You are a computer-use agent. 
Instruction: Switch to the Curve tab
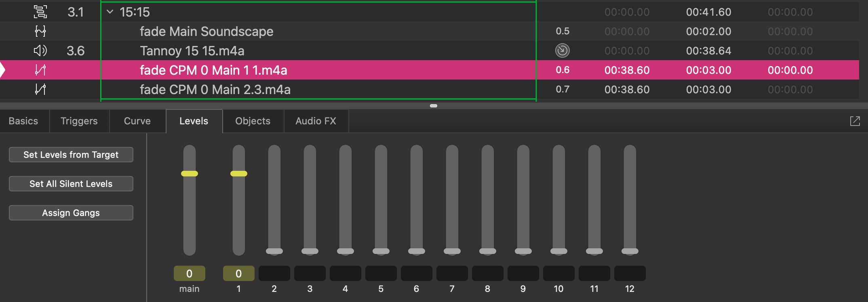(x=137, y=121)
